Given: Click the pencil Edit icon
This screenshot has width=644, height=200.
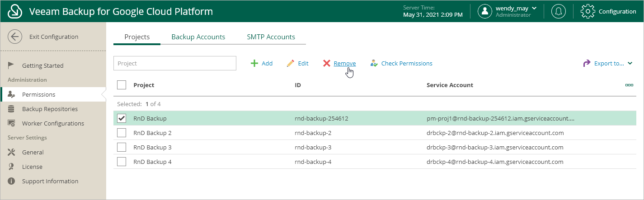Looking at the screenshot, I should coord(291,63).
